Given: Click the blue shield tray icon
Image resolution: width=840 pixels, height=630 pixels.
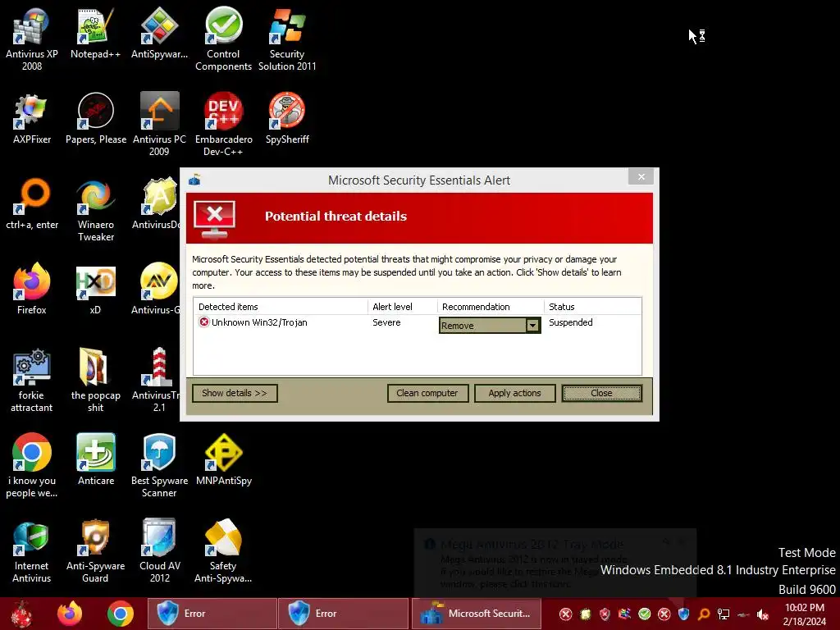Looking at the screenshot, I should coord(684,614).
